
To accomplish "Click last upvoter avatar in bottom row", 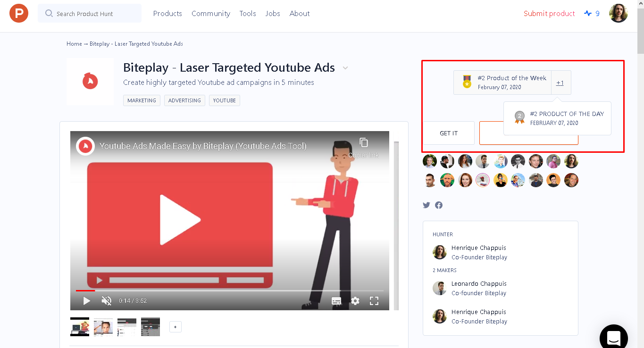I will (571, 180).
